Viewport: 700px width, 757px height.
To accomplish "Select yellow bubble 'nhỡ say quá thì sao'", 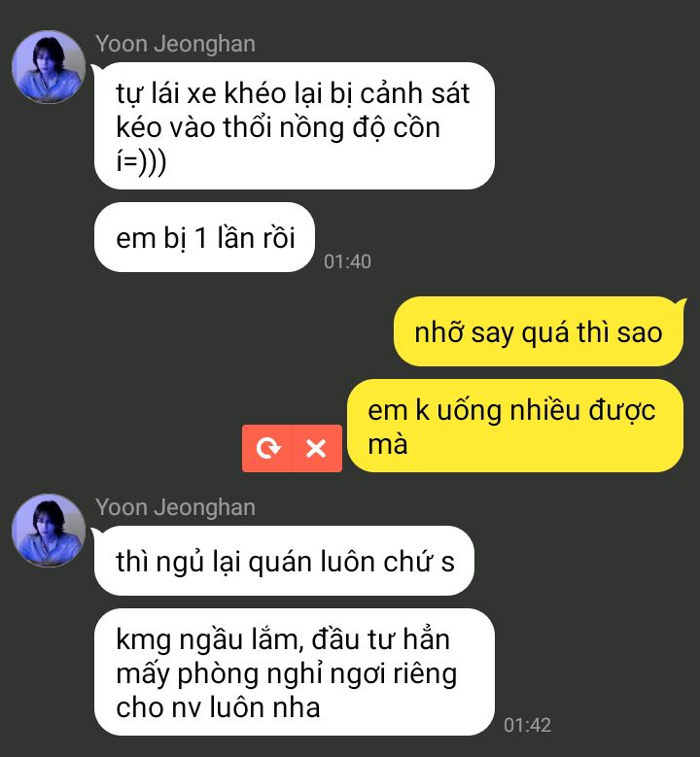I will coord(539,331).
